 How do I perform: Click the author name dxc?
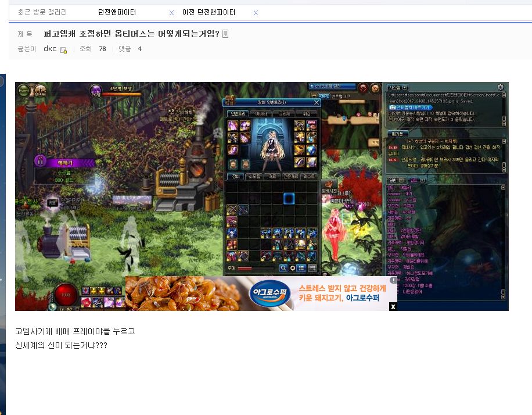pos(50,49)
